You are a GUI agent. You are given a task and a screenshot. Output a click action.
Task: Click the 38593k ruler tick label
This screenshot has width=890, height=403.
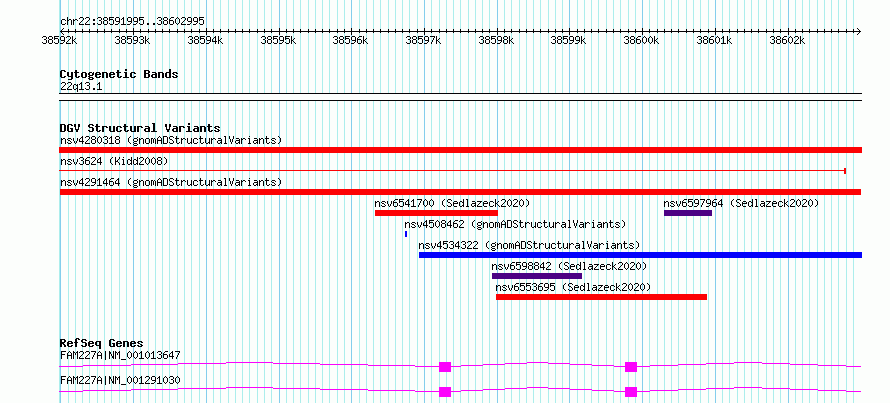point(132,41)
